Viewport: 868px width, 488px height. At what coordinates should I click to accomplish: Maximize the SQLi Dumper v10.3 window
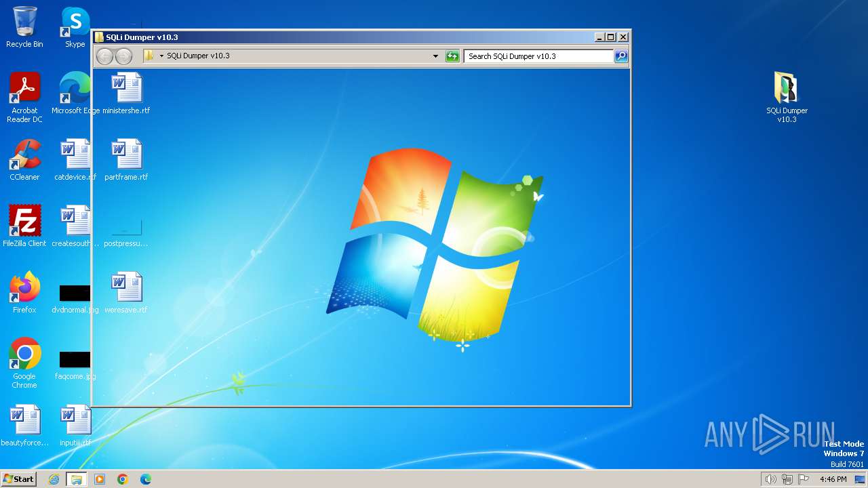pos(611,37)
